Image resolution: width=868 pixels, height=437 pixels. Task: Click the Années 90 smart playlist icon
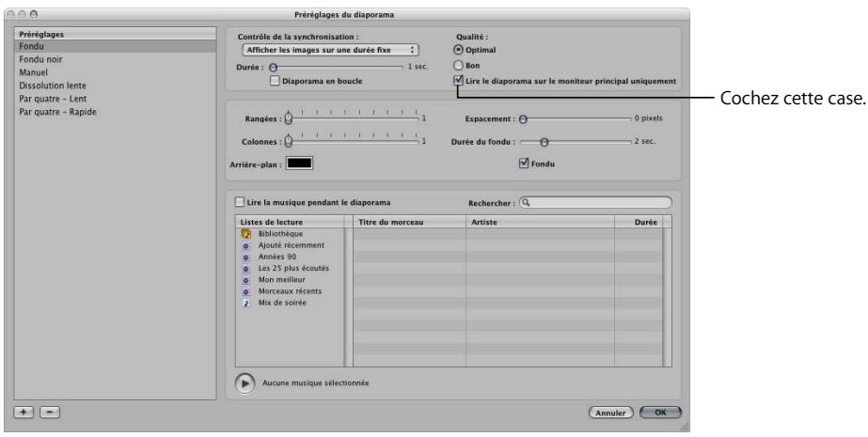(246, 258)
